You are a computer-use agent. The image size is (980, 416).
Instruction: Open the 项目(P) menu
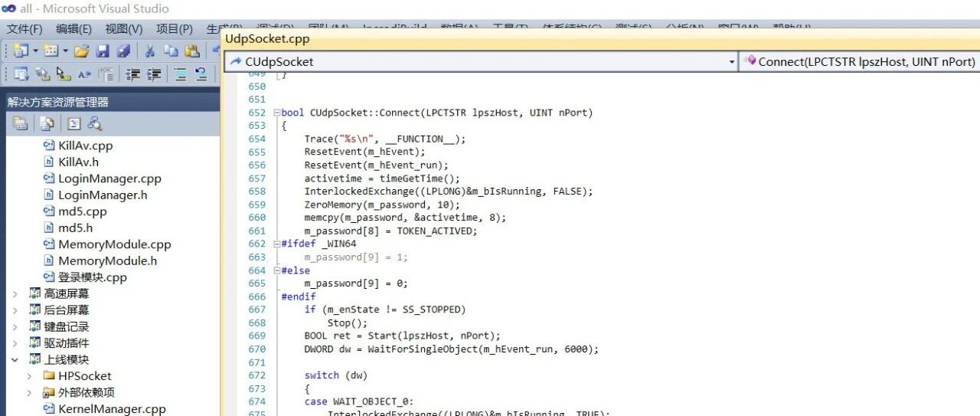coord(175,29)
